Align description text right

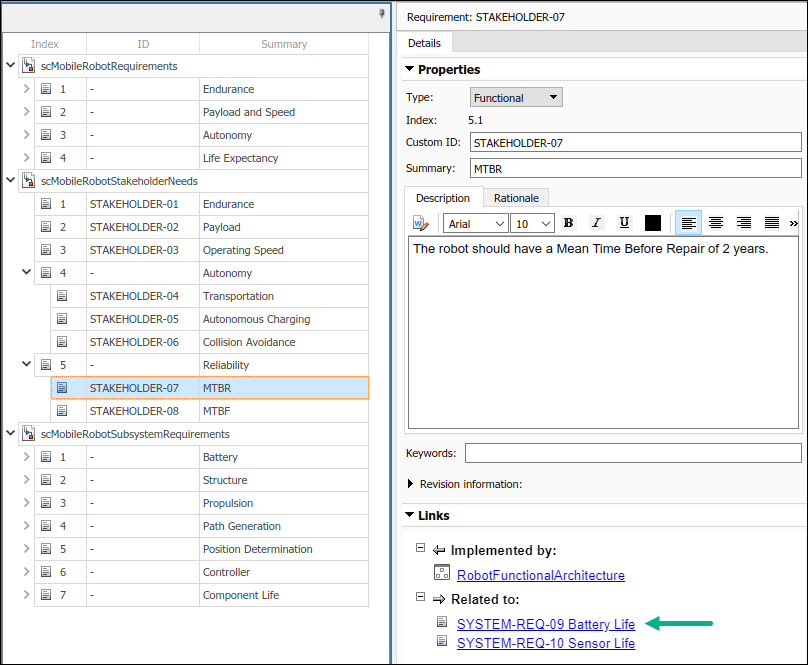pos(744,223)
